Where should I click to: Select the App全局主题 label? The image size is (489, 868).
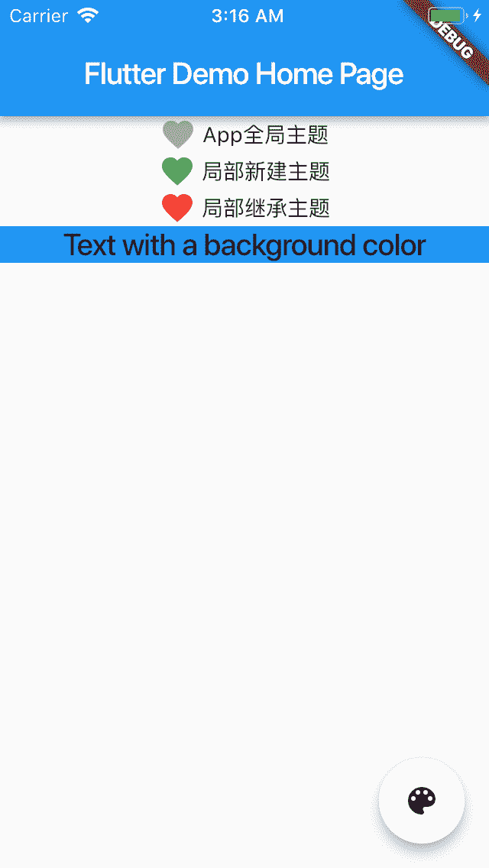(266, 134)
